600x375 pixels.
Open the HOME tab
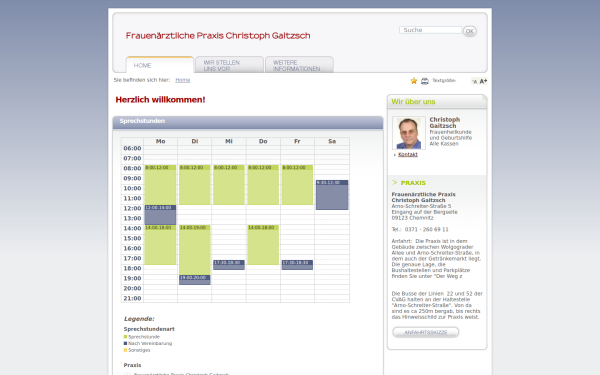(x=160, y=65)
